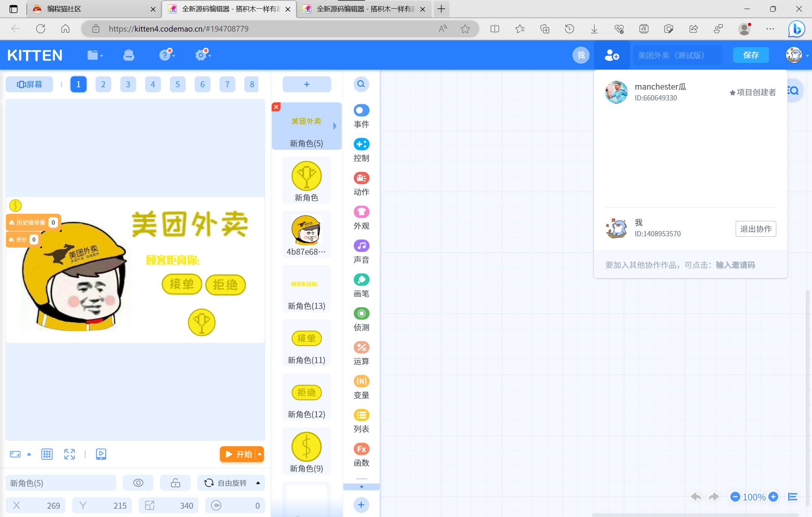The width and height of the screenshot is (812, 517).
Task: Select sprite 新角色(9) thumbnail
Action: (x=306, y=452)
